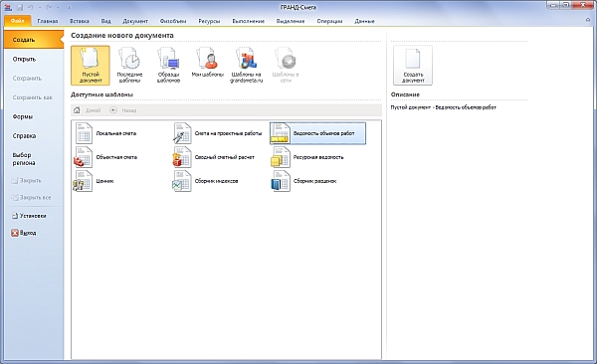The width and height of the screenshot is (597, 364).
Task: Open Установки settings
Action: (x=29, y=216)
